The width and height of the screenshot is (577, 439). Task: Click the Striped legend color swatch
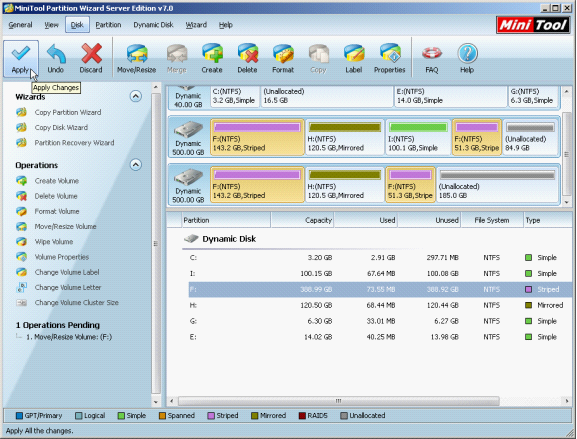(x=211, y=416)
